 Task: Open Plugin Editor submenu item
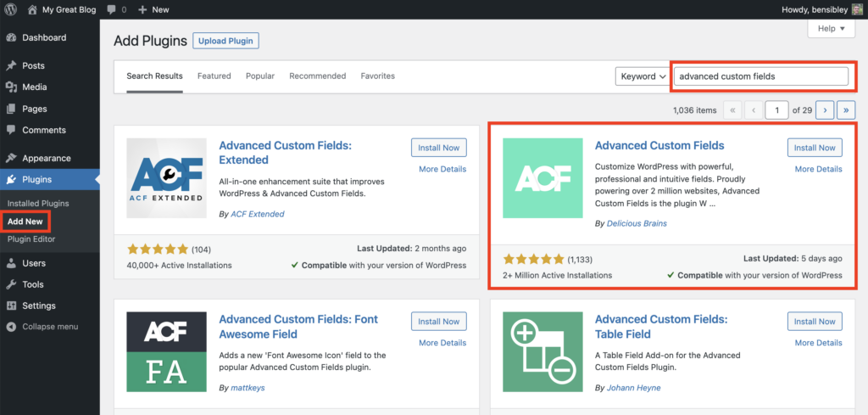(x=31, y=238)
